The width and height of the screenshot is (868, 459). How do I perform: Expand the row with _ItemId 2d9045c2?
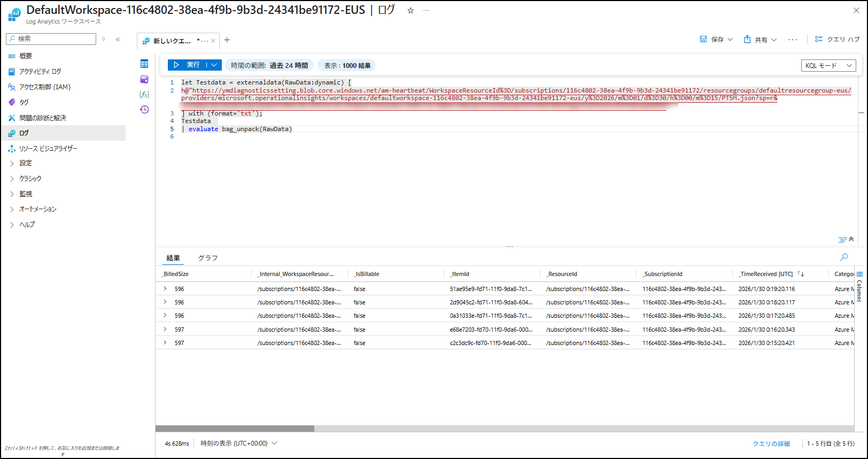[165, 302]
